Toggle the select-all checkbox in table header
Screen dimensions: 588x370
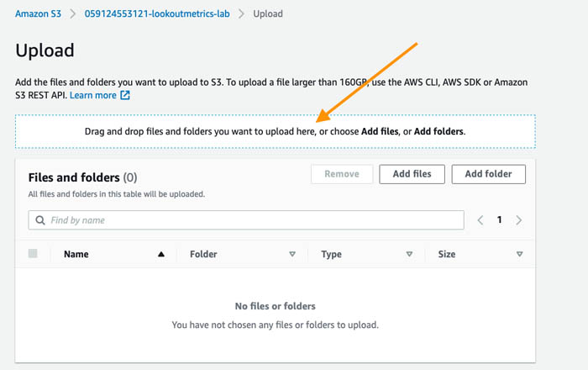pyautogui.click(x=33, y=253)
